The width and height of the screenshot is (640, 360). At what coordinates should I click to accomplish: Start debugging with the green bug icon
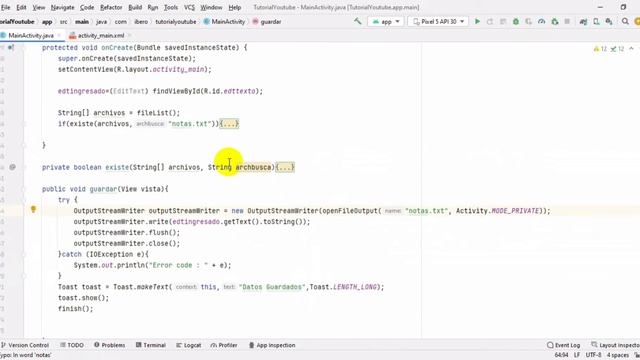point(516,22)
